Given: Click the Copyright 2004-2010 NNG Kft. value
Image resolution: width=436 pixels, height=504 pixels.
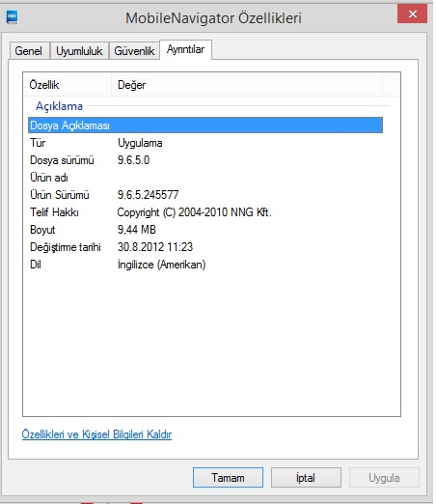Looking at the screenshot, I should (195, 212).
